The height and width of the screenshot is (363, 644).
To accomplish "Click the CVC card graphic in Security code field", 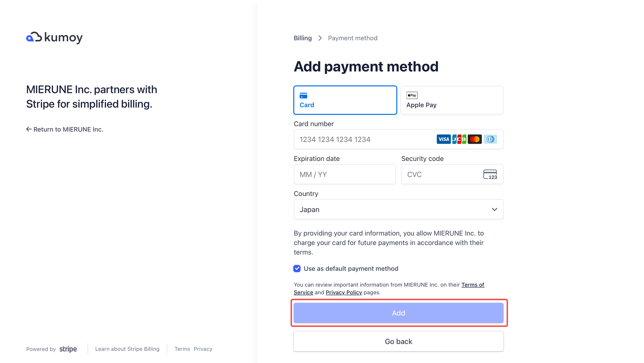I will click(x=491, y=174).
